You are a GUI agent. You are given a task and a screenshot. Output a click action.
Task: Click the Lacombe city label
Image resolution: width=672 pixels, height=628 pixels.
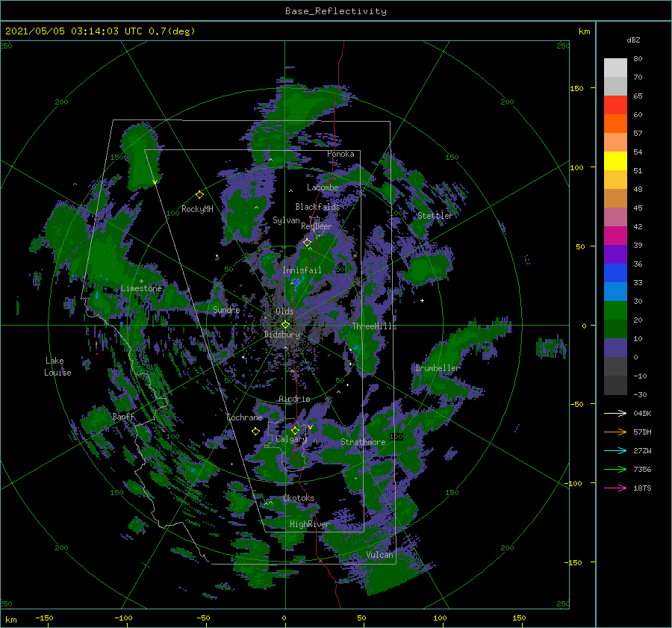click(x=323, y=187)
